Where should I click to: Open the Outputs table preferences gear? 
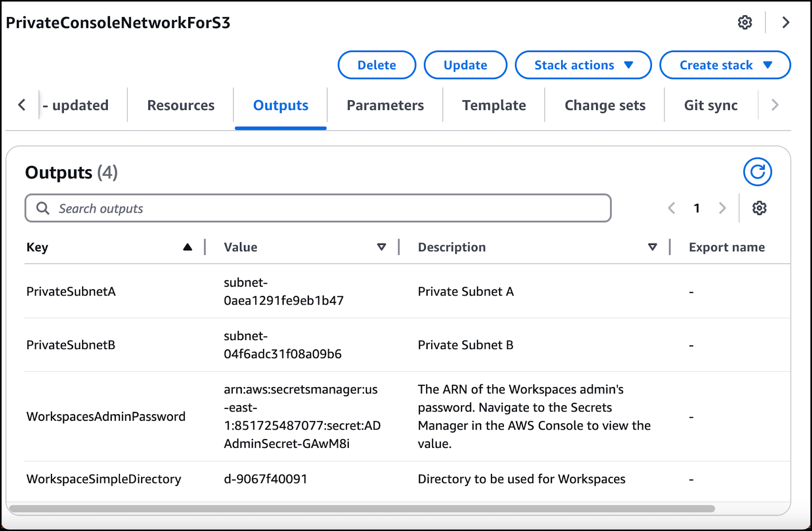(x=759, y=208)
